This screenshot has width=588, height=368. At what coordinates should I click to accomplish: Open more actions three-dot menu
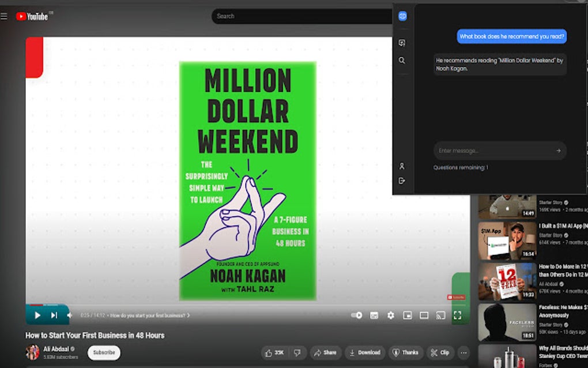click(464, 352)
